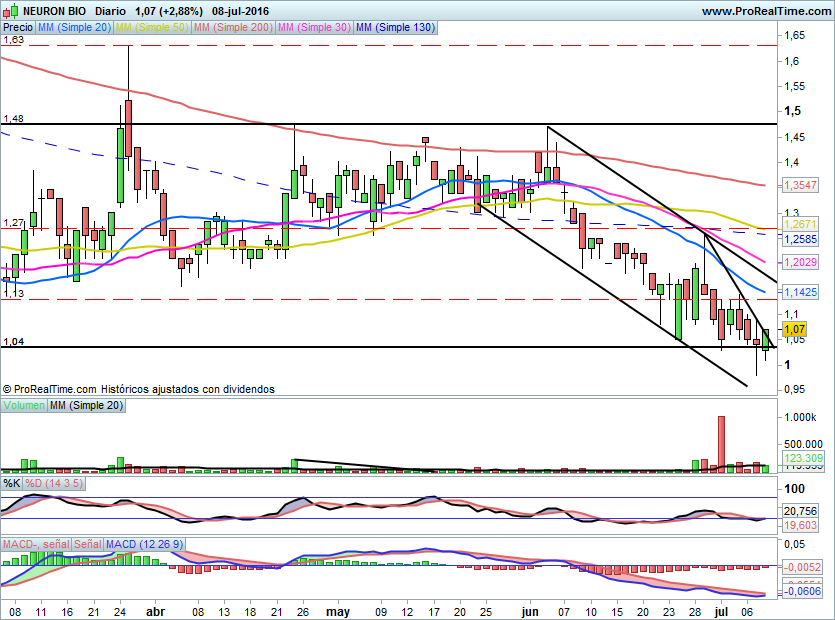Click the volume panel MM (Simple 20) label
This screenshot has height=620, width=835.
pyautogui.click(x=87, y=405)
